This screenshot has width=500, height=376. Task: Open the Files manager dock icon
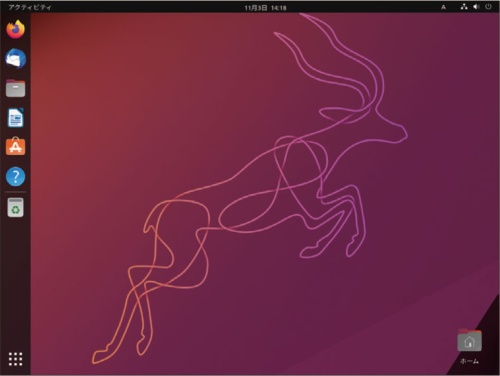click(x=15, y=88)
